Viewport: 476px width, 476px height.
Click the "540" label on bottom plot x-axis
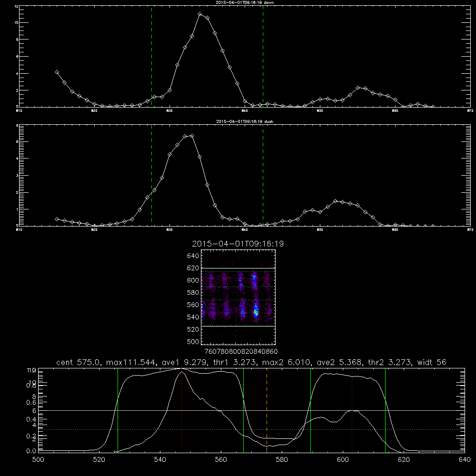pos(160,460)
